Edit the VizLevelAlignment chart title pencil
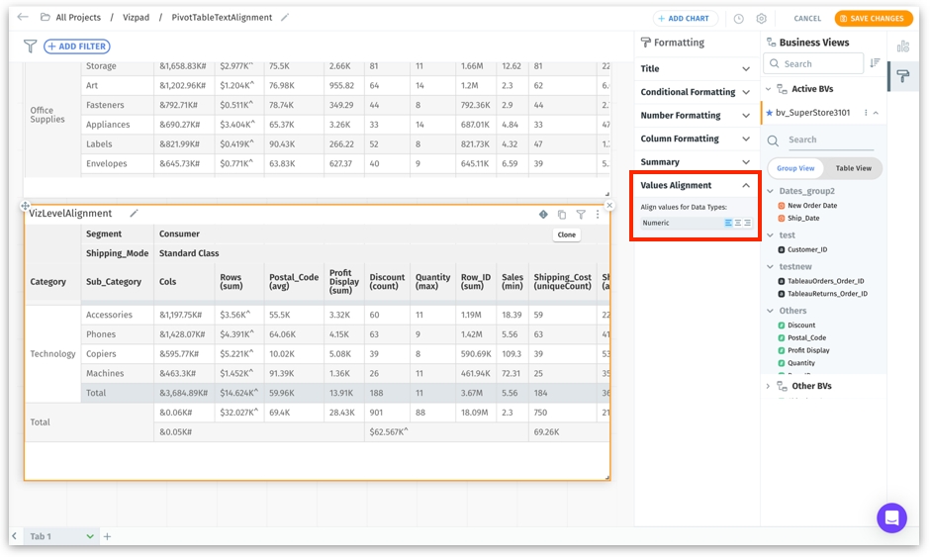The image size is (930, 560). (134, 214)
